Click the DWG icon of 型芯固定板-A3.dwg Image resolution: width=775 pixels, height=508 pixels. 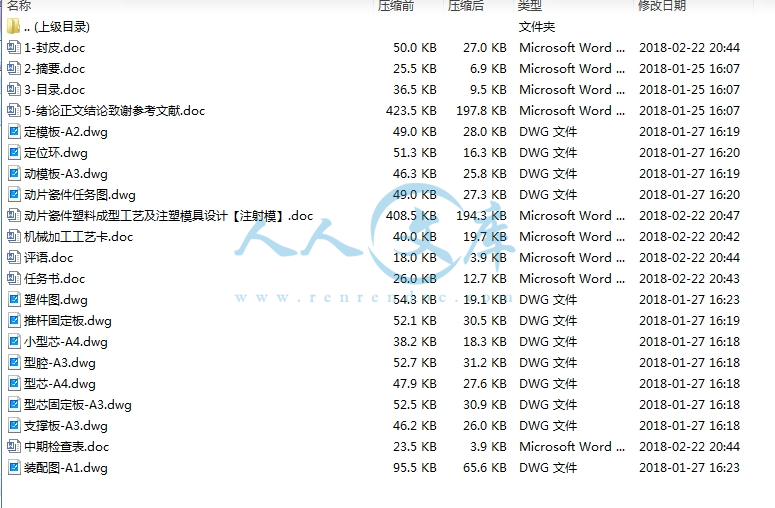coord(14,404)
